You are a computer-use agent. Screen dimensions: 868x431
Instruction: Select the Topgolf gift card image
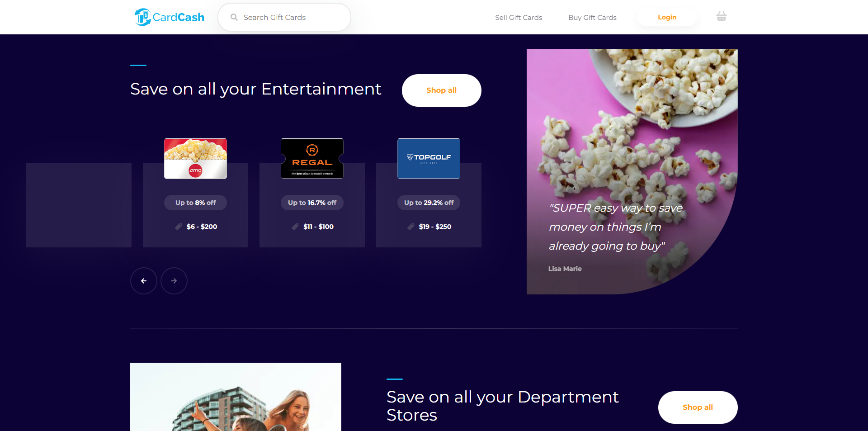(429, 159)
